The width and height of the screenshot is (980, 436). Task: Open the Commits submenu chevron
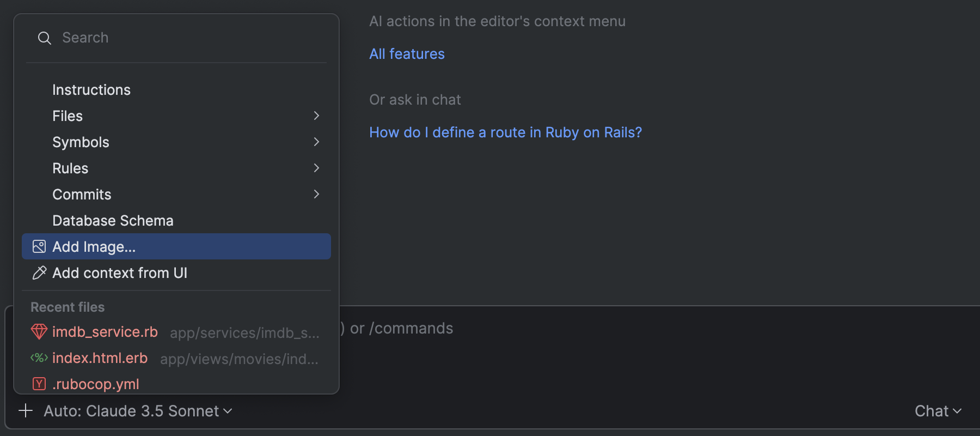(316, 195)
